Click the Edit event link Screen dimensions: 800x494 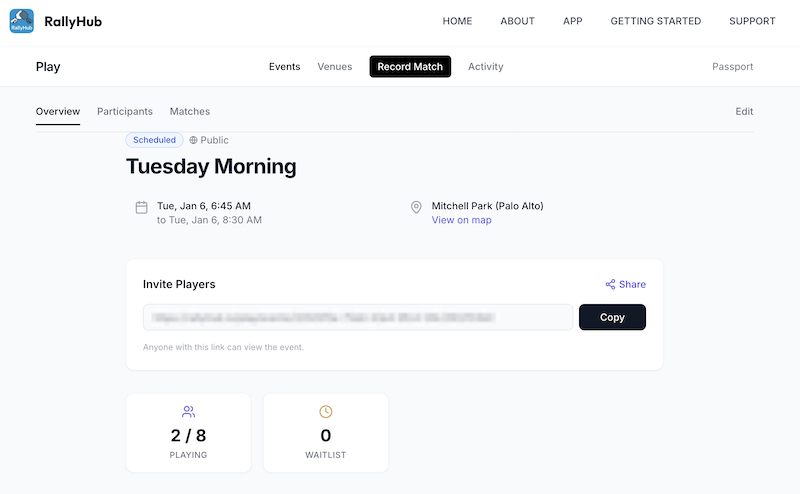[744, 111]
